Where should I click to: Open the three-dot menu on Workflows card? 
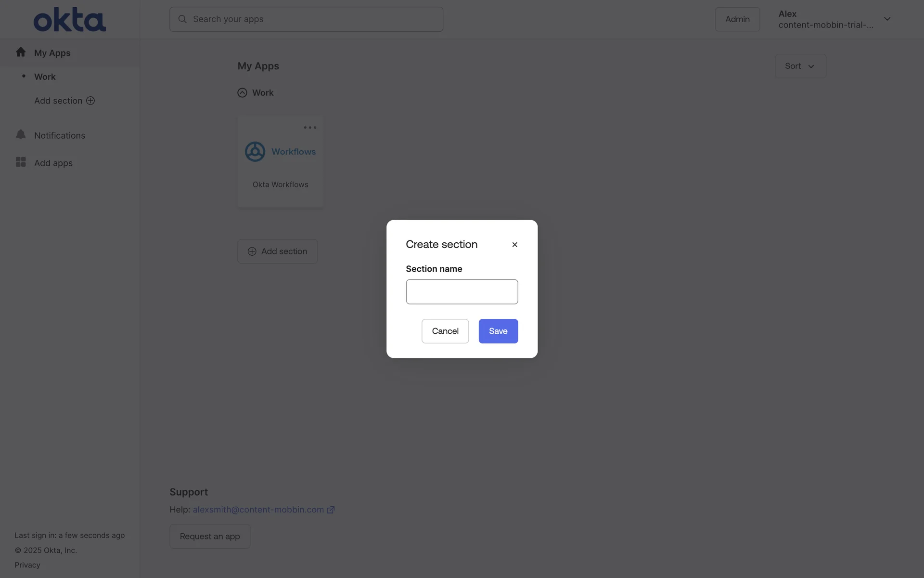point(310,128)
